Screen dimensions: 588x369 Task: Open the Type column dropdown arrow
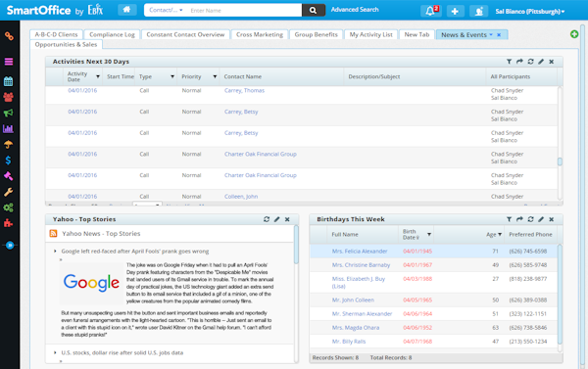pos(172,76)
